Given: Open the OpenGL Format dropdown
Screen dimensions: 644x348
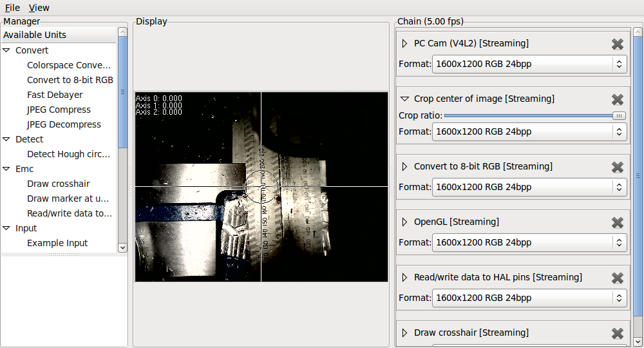Looking at the screenshot, I should click(x=529, y=243).
